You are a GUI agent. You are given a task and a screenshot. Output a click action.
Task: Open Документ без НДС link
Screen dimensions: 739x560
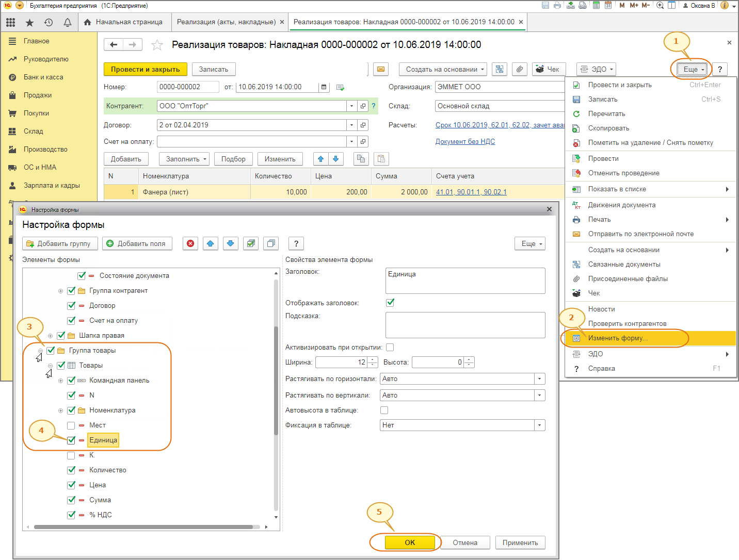tap(465, 141)
